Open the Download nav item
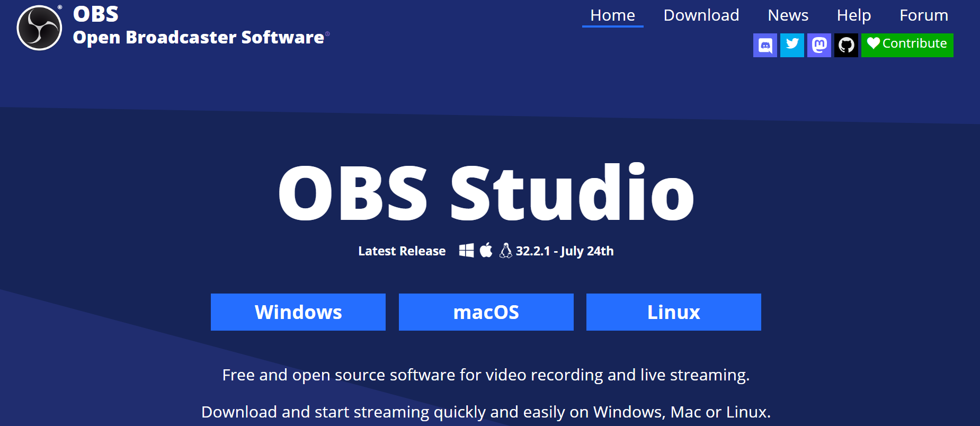This screenshot has height=426, width=980. (x=701, y=15)
